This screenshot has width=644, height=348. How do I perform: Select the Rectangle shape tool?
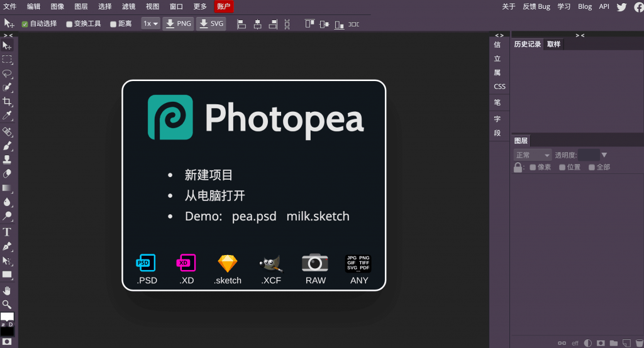point(7,275)
